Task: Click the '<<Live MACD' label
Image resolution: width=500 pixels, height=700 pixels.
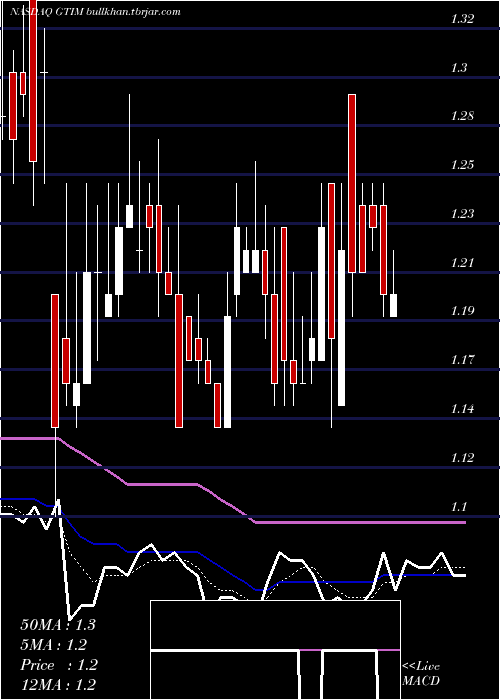Action: coord(421,674)
